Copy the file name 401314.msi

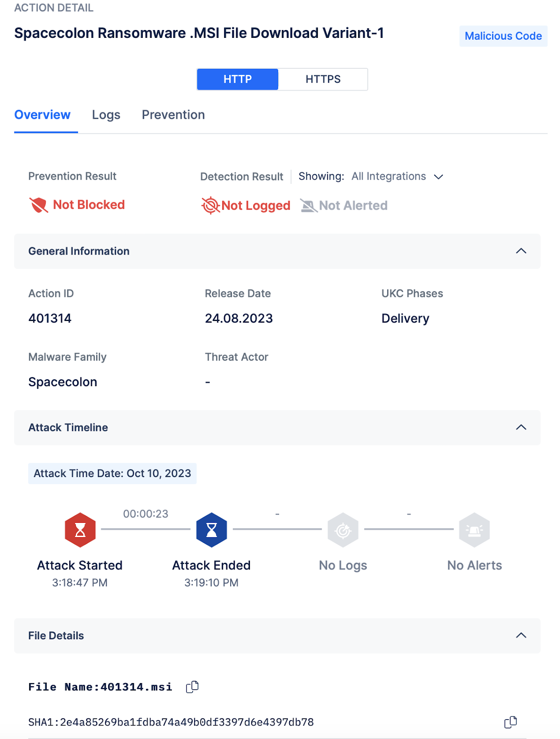click(x=192, y=687)
